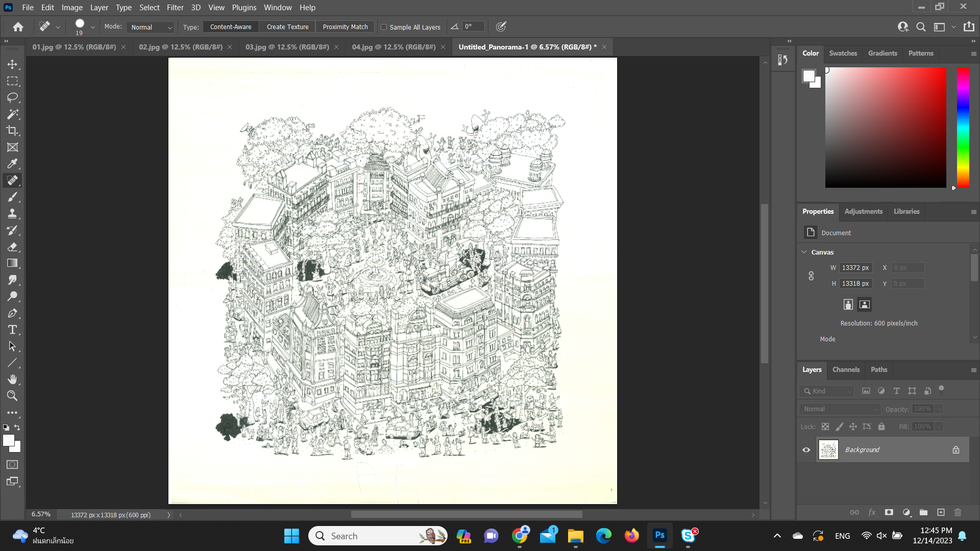This screenshot has width=980, height=551.
Task: Select the Magic Wand tool
Action: pyautogui.click(x=12, y=114)
